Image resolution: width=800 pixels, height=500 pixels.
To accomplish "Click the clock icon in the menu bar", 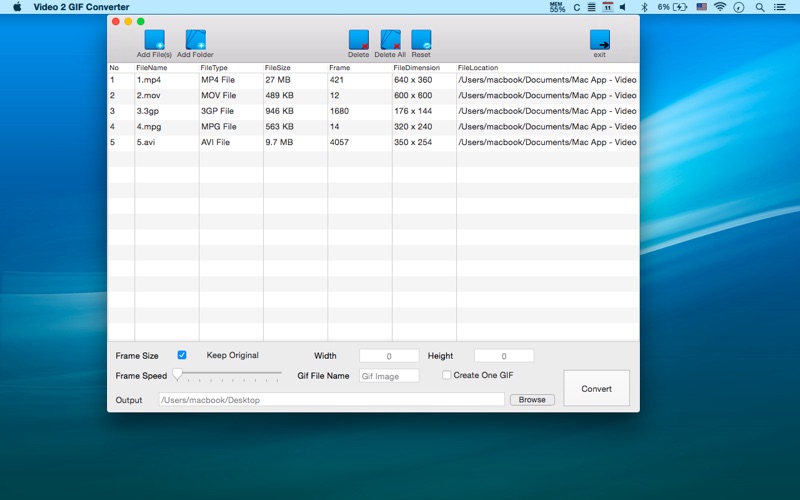I will (739, 7).
